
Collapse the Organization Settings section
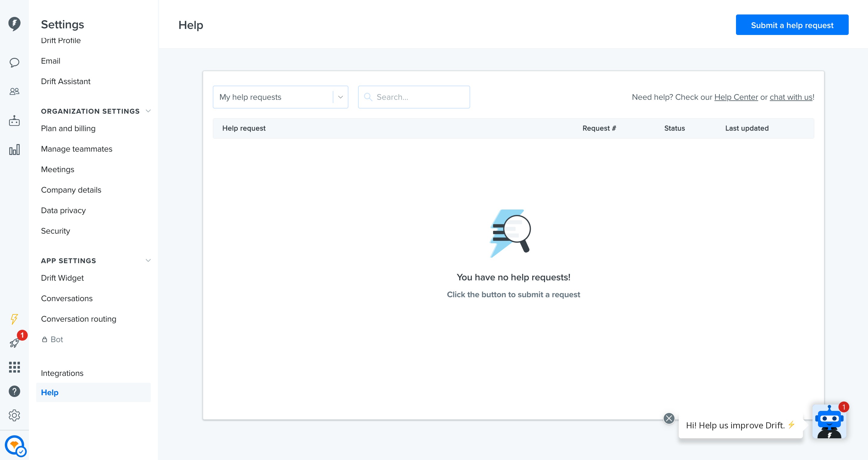148,111
